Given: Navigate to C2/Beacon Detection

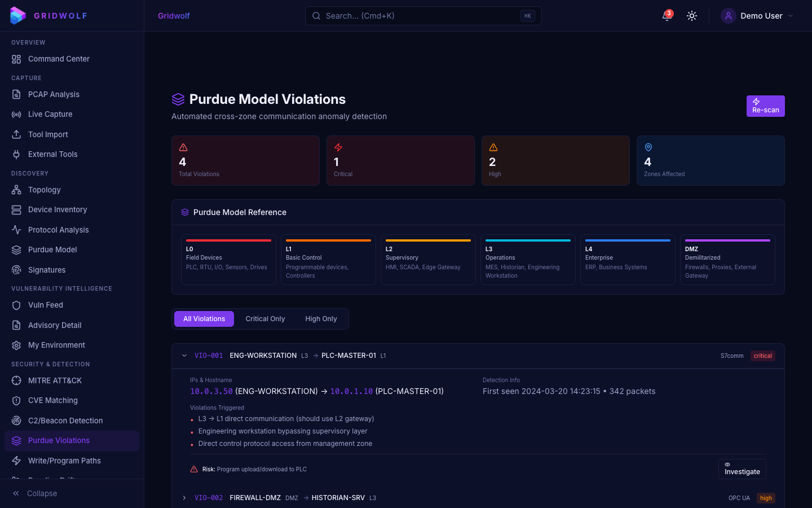Looking at the screenshot, I should (65, 421).
